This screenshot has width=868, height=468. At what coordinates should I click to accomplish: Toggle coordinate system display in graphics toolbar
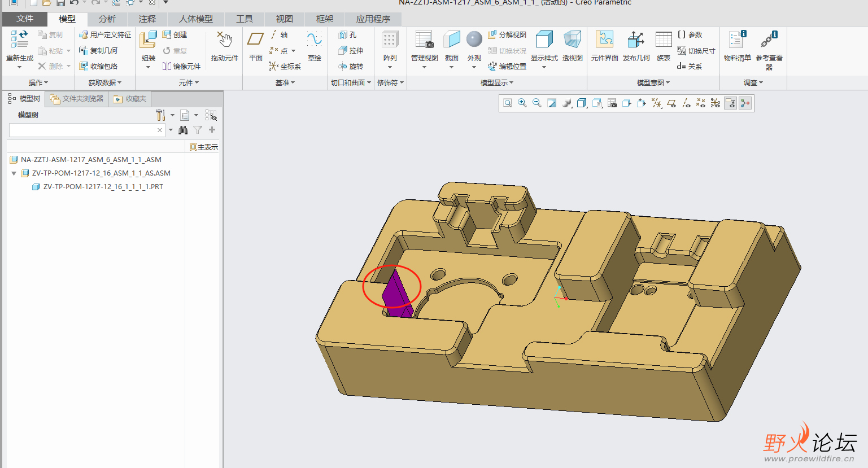click(x=716, y=103)
